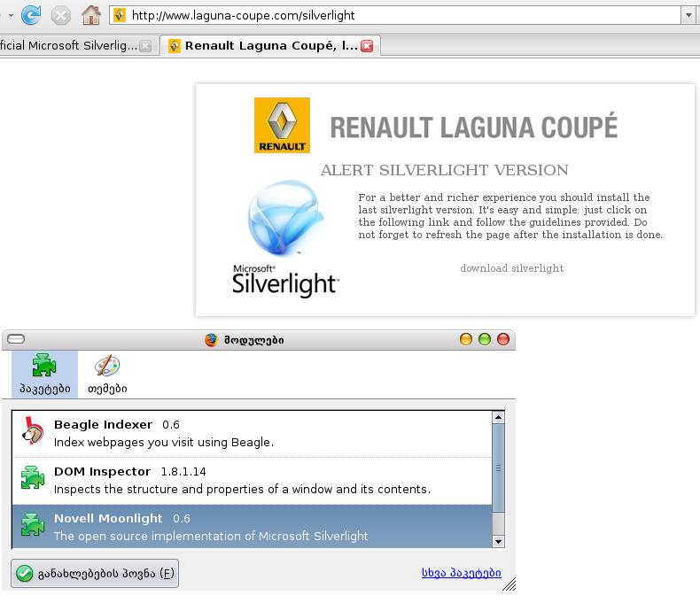Image resolution: width=700 pixels, height=603 pixels.
Task: Click the Renault favicon in address bar
Action: tap(120, 15)
